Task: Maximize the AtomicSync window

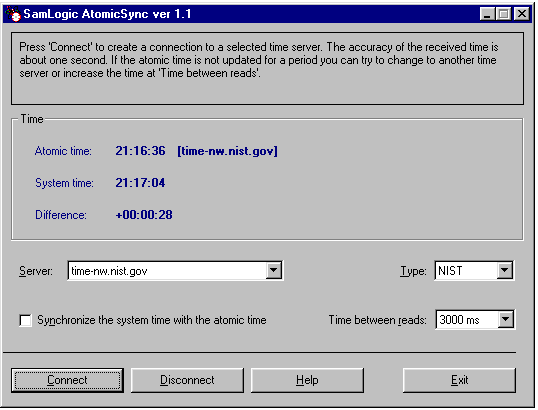Action: 504,14
